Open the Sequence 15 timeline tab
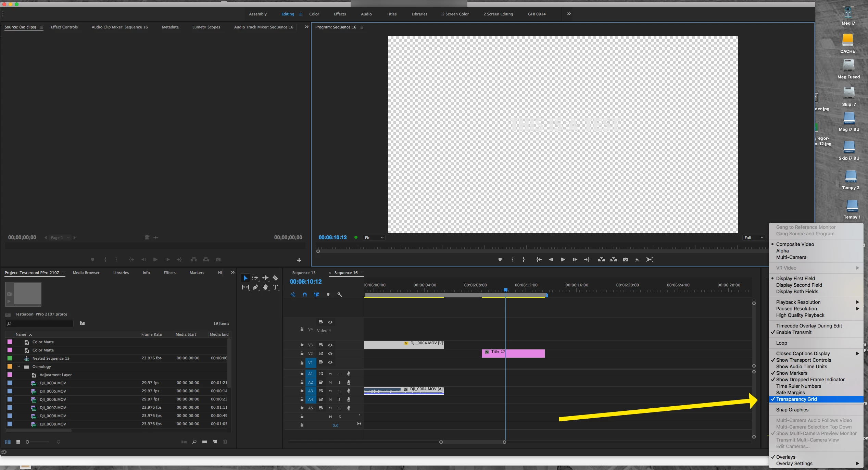This screenshot has width=868, height=470. tap(304, 273)
